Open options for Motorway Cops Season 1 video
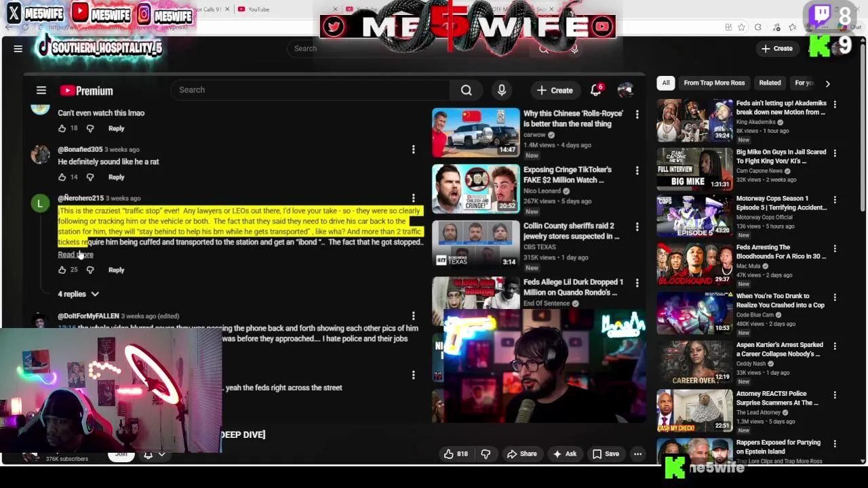 (x=835, y=200)
